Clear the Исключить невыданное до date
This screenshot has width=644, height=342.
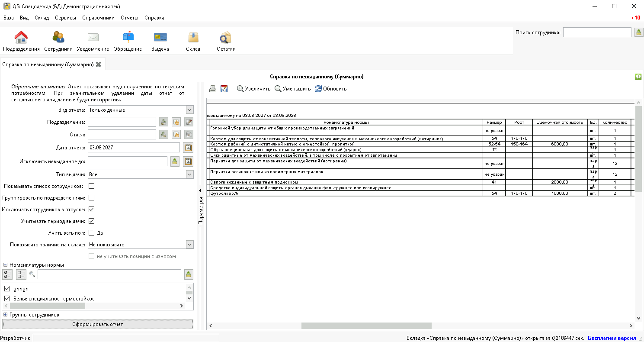pyautogui.click(x=174, y=161)
